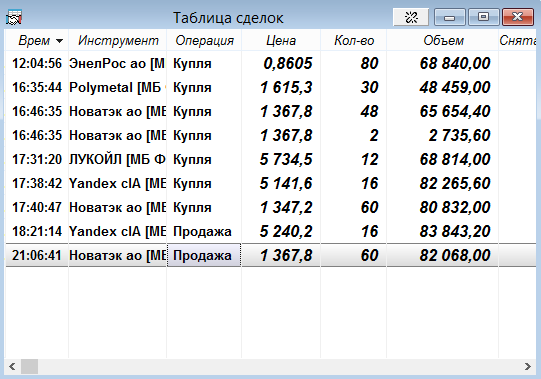Click quantity 48 in Новатэк row

370,111
